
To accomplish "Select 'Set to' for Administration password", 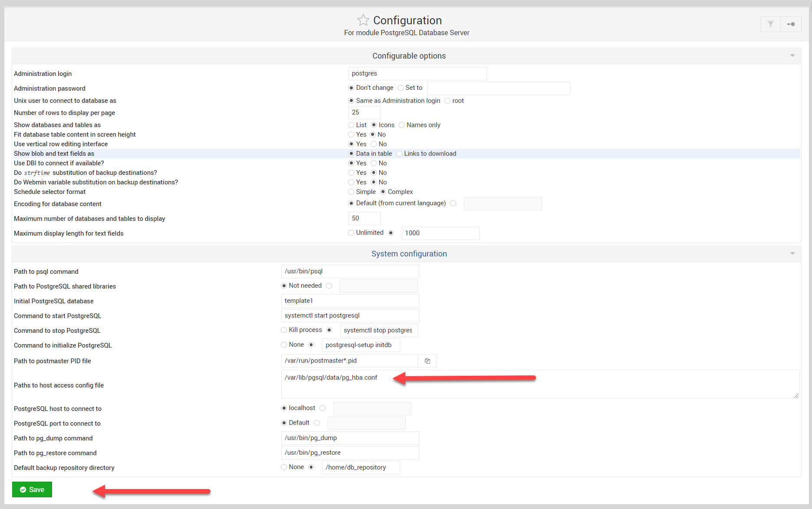I will (401, 88).
